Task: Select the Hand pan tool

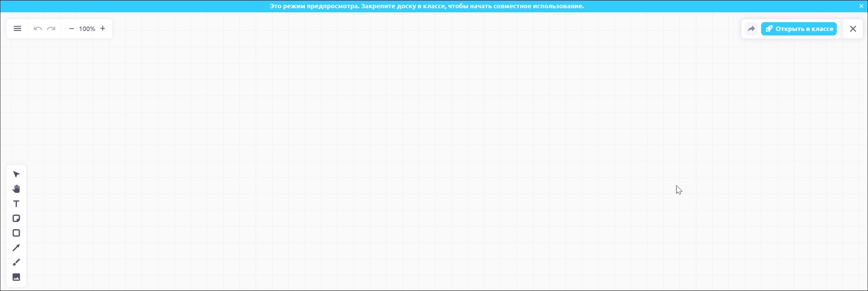Action: pos(16,189)
